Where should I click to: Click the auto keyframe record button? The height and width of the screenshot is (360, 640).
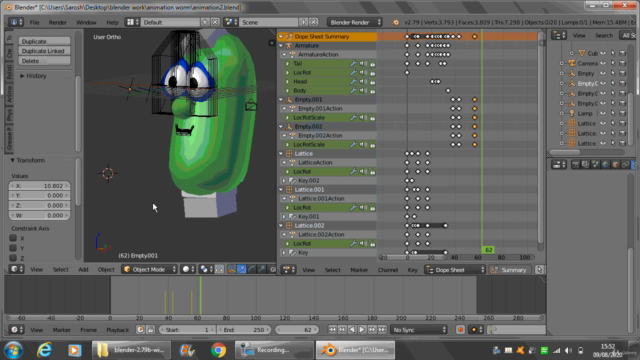460,330
